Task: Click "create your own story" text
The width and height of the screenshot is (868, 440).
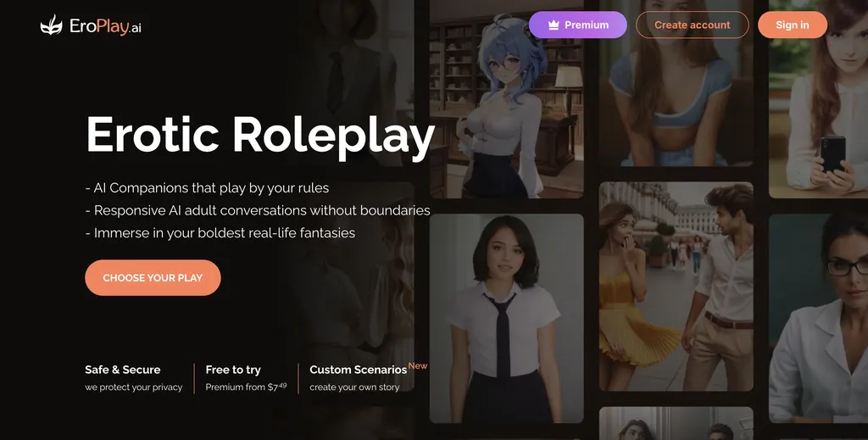Action: [x=354, y=387]
